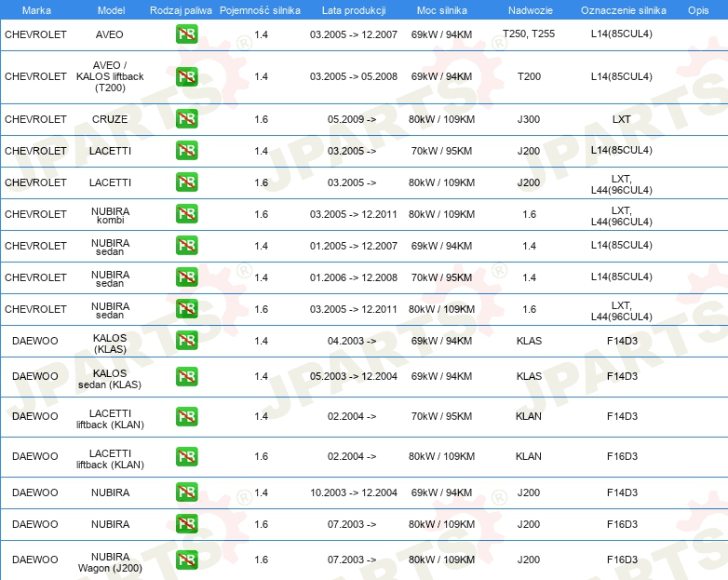Select the CRUZE model cell
The height and width of the screenshot is (580, 728).
(110, 119)
